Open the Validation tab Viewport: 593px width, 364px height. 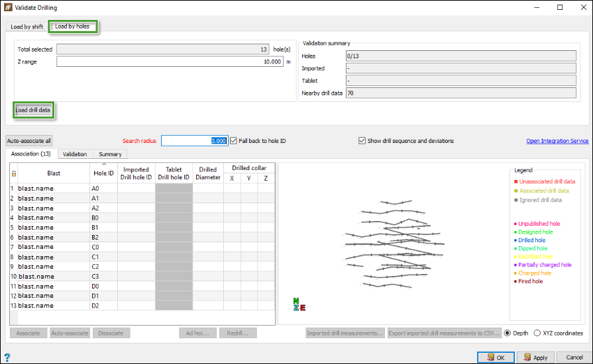pyautogui.click(x=75, y=154)
